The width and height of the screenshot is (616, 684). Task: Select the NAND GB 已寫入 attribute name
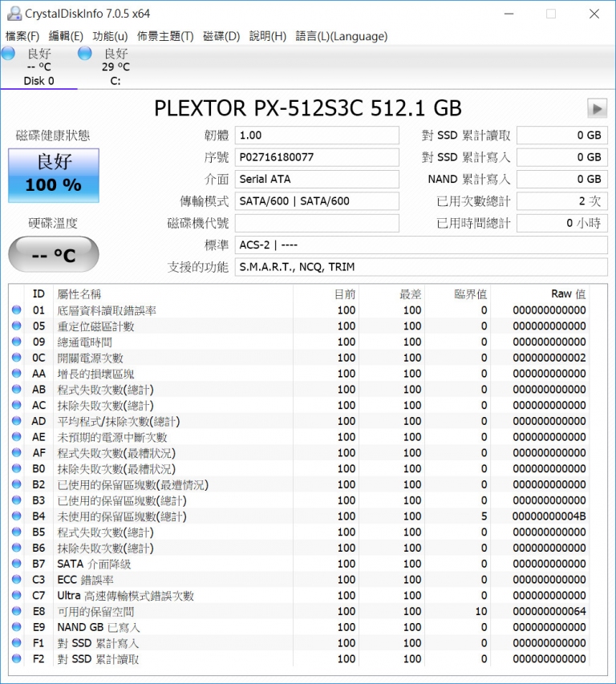(x=98, y=627)
